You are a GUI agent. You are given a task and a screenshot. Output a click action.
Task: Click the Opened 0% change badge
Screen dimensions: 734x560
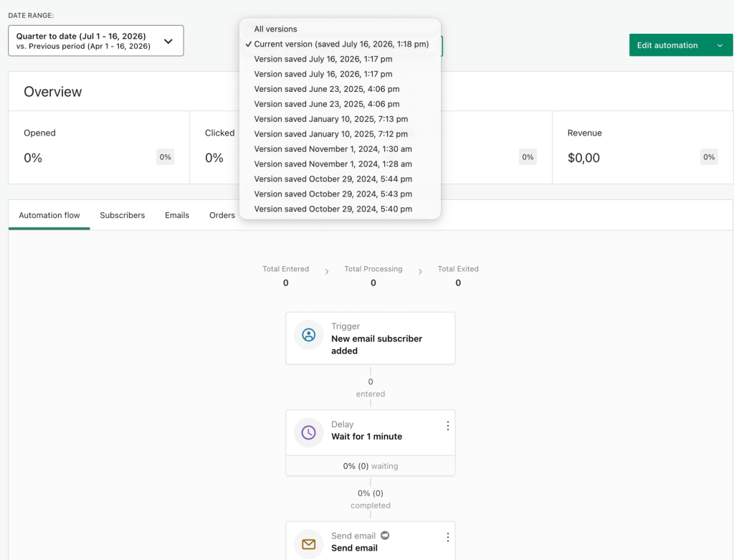pyautogui.click(x=166, y=157)
